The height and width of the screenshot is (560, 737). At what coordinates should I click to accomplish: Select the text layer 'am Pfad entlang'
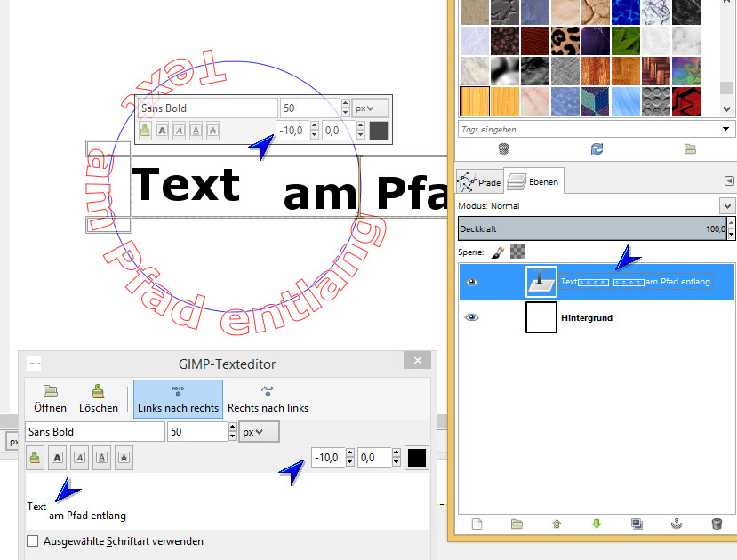[x=596, y=282]
